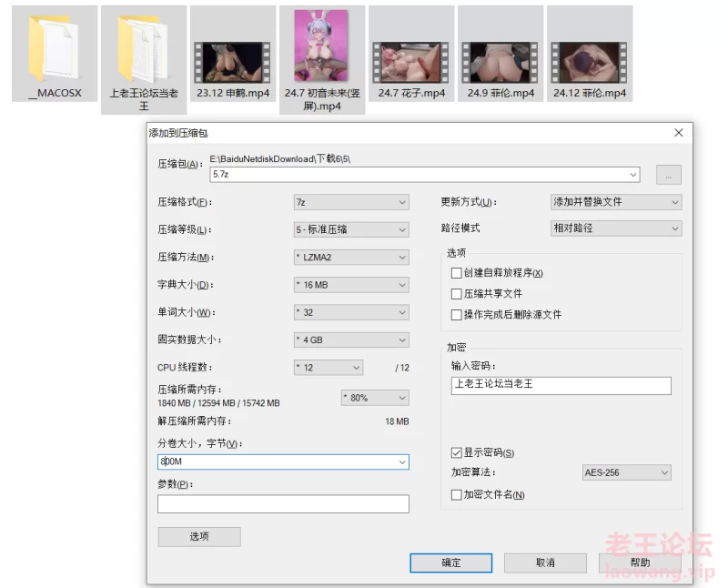This screenshot has width=728, height=588.
Task: Enable 操作完成后删除源文件 checkbox
Action: tap(457, 315)
